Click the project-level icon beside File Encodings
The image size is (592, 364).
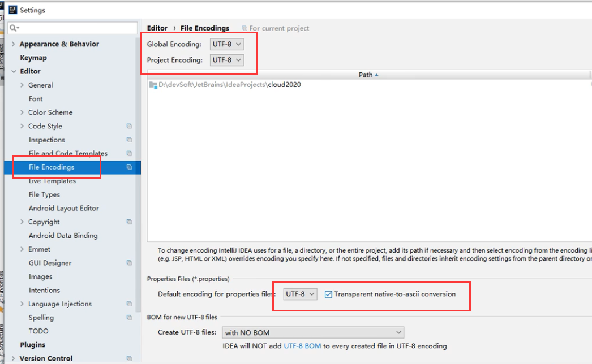click(129, 167)
